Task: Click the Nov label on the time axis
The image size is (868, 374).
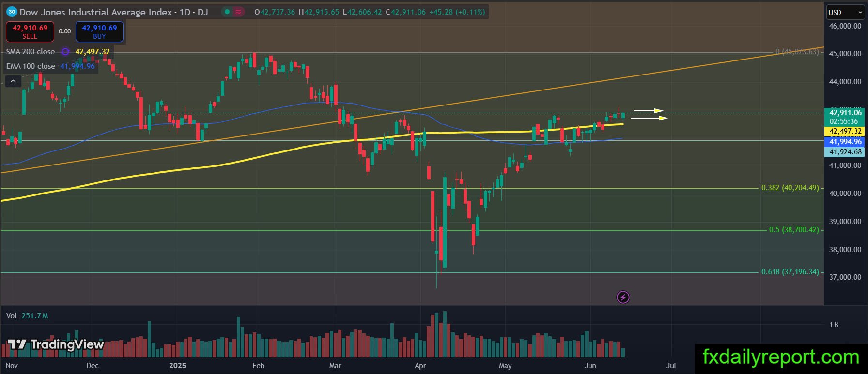Action: (x=12, y=366)
